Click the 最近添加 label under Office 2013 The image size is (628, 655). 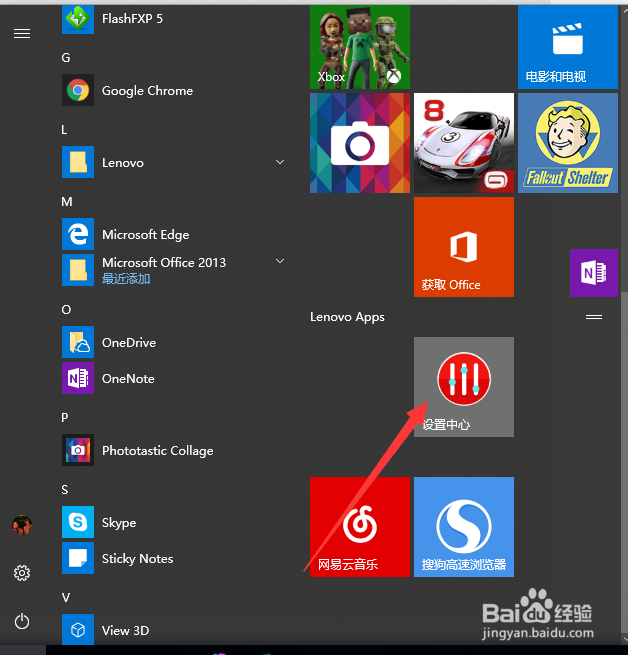(x=126, y=279)
